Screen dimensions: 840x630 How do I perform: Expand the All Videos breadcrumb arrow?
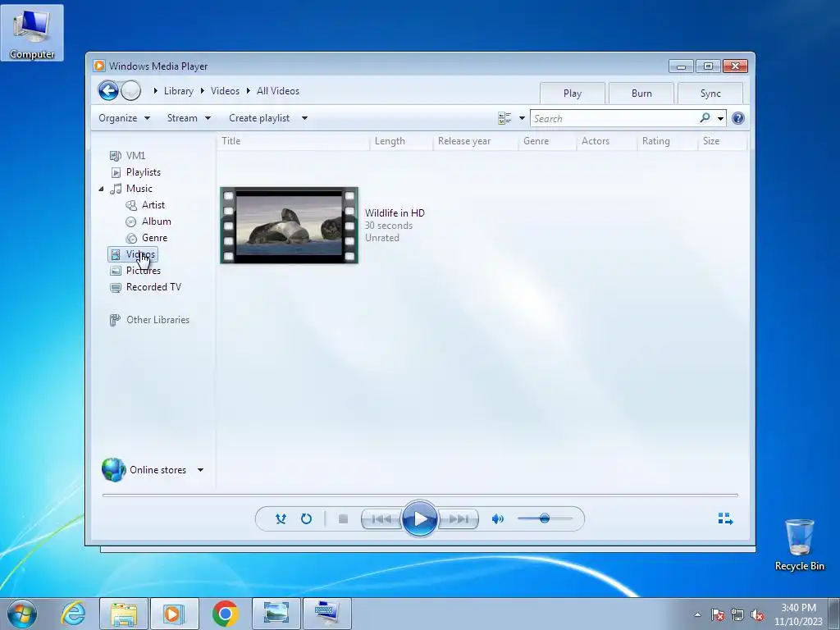click(x=249, y=91)
